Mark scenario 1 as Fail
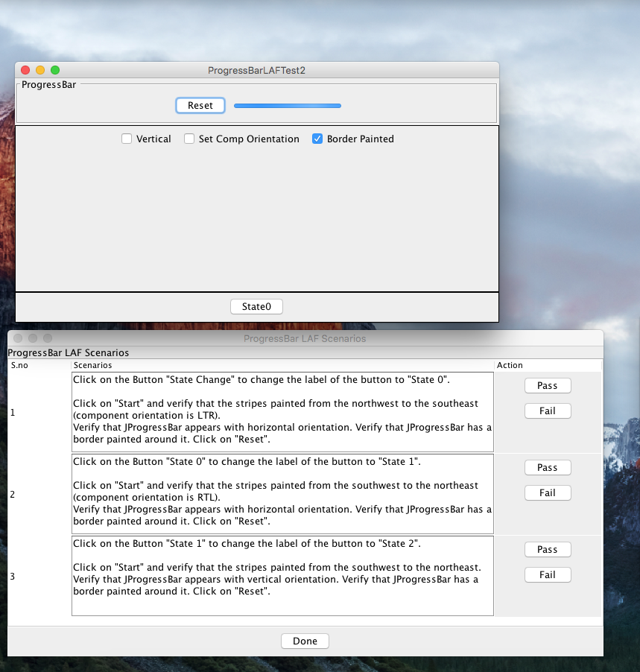640x672 pixels. click(548, 411)
